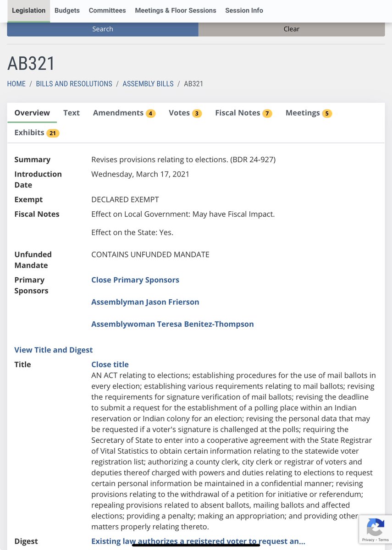Open Assemblyman Jason Frierson's page
Screen dimensions: 392x550
(145, 302)
